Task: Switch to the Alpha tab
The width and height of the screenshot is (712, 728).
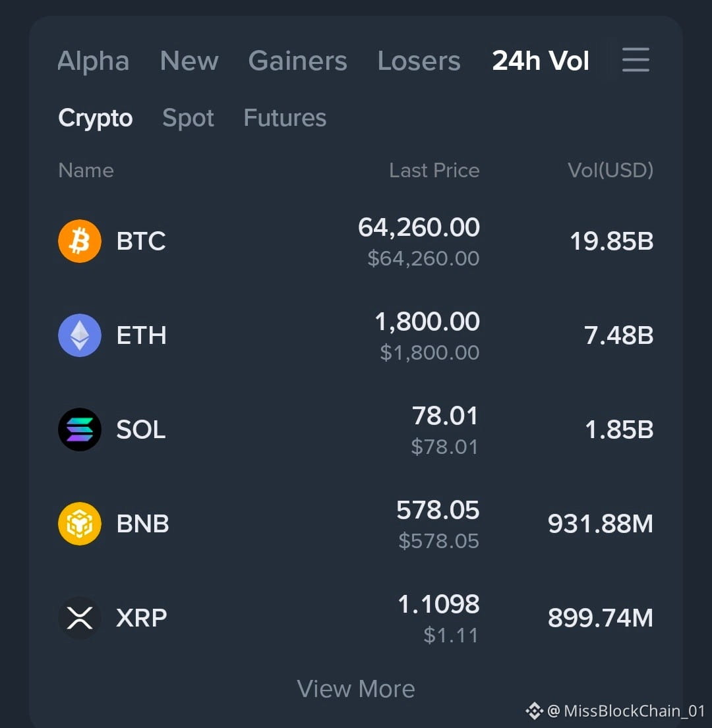Action: click(94, 61)
